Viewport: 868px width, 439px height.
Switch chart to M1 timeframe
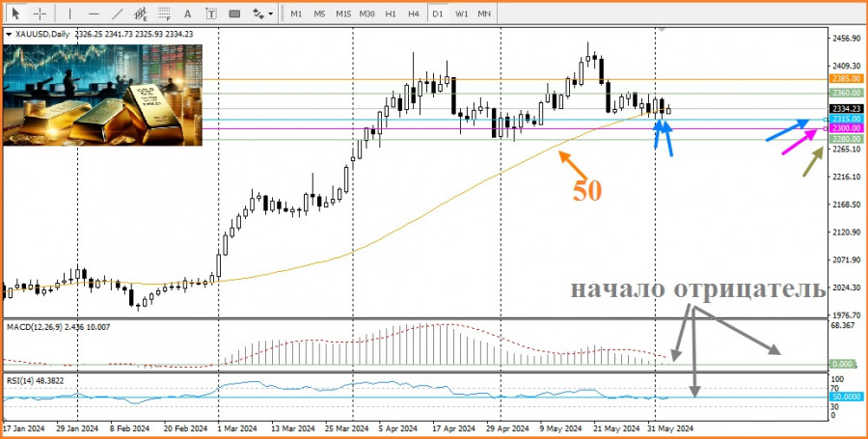[x=296, y=14]
